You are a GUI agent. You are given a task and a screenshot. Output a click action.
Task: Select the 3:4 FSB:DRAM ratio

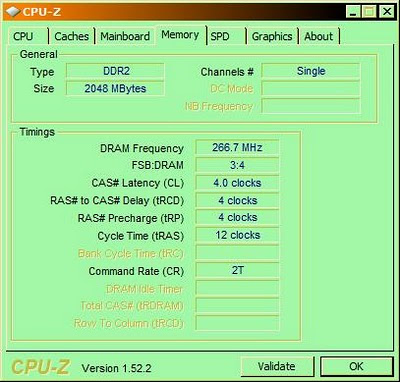237,165
